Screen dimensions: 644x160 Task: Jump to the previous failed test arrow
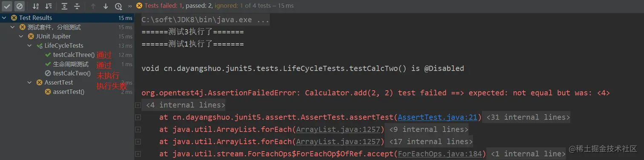93,6
